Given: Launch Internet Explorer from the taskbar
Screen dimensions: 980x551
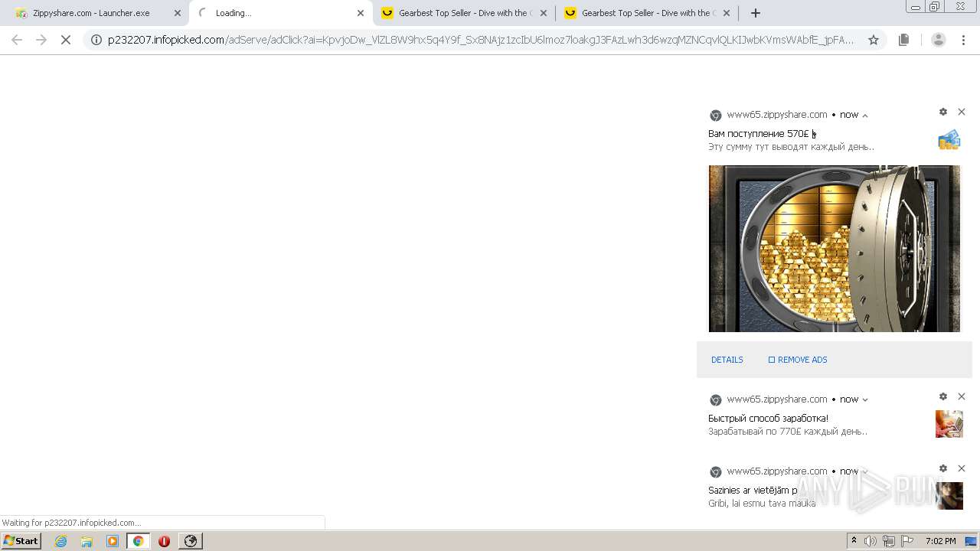Looking at the screenshot, I should [60, 541].
